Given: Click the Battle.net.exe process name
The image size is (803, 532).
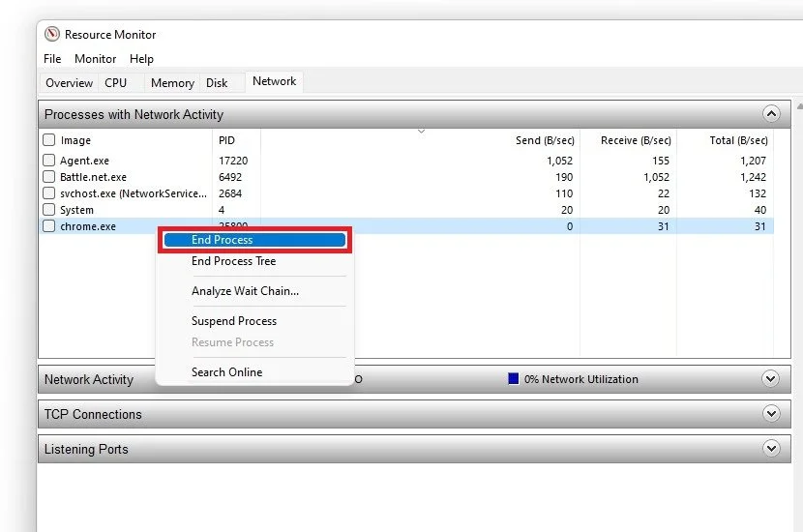Looking at the screenshot, I should pos(93,177).
